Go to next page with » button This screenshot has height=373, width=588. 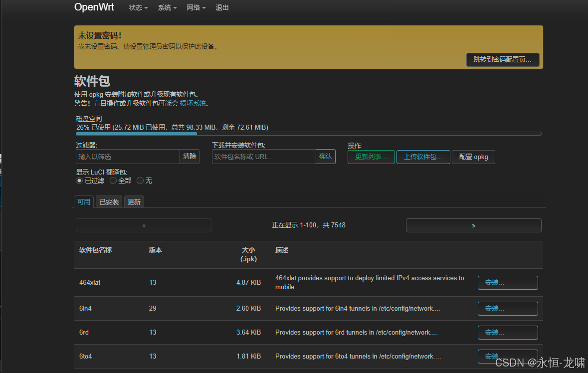(x=474, y=225)
